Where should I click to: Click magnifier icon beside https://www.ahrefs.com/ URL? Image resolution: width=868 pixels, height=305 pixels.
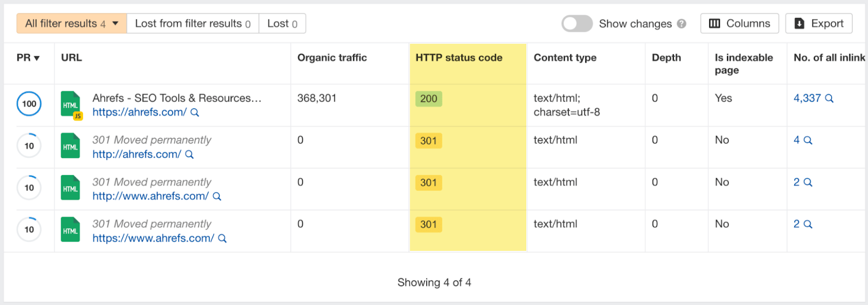(222, 238)
